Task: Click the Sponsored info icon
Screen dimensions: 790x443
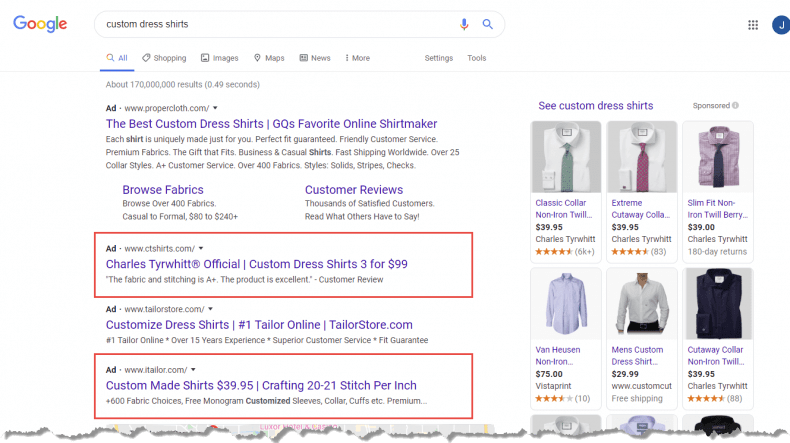Action: click(x=735, y=106)
